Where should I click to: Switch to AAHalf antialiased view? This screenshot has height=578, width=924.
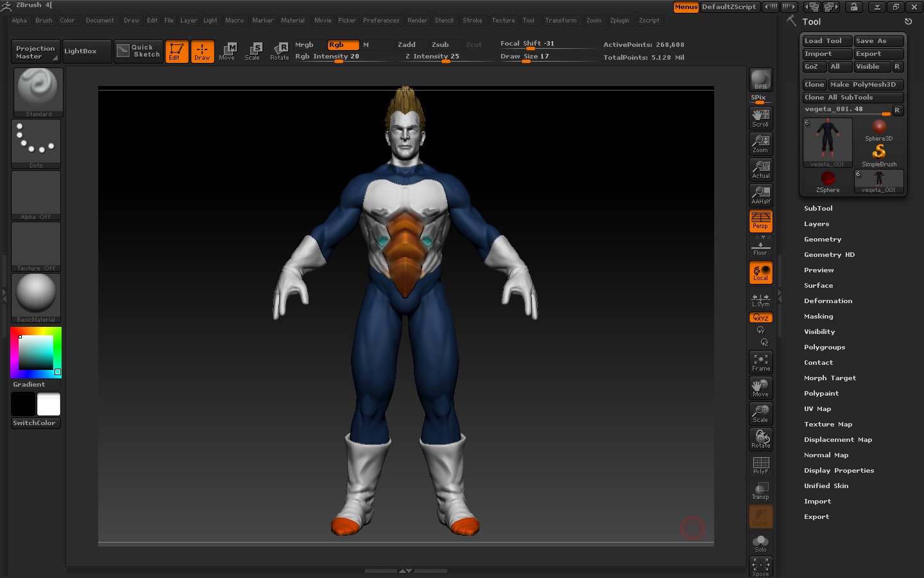(x=760, y=195)
